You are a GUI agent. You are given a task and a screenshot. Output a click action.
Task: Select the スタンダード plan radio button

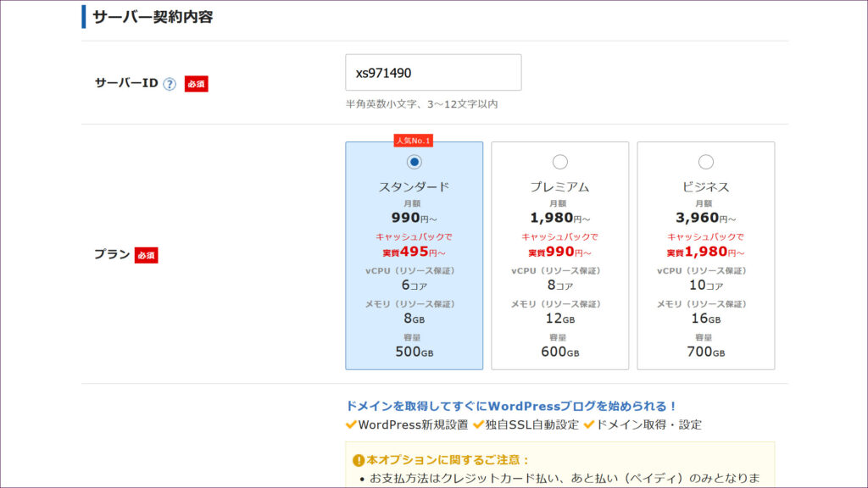tap(415, 162)
